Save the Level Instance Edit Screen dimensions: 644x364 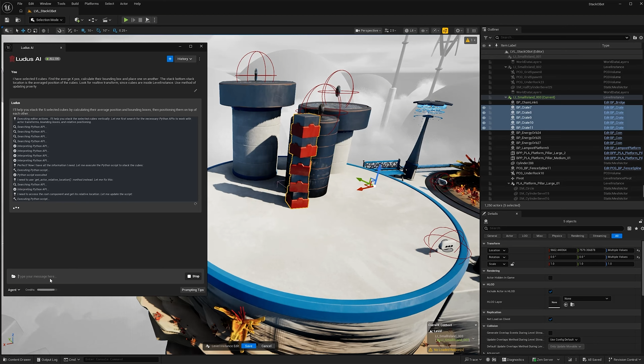point(249,346)
